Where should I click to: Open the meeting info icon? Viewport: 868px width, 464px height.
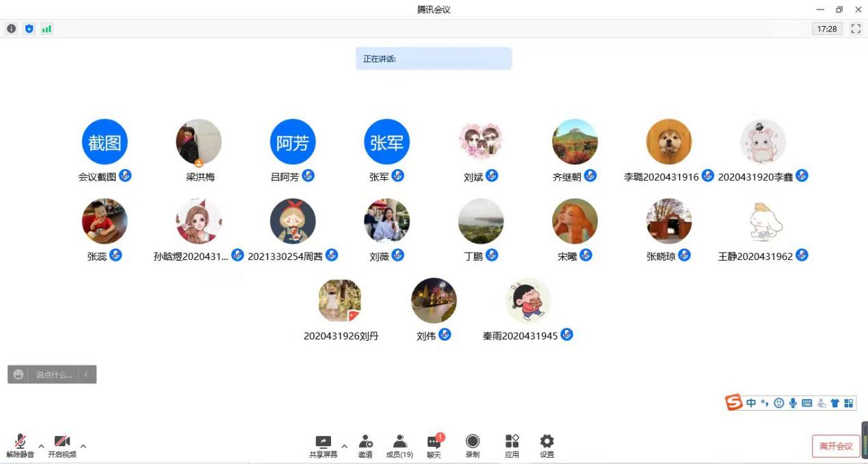click(12, 29)
